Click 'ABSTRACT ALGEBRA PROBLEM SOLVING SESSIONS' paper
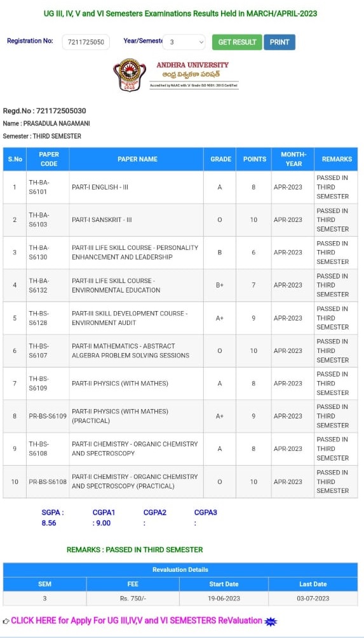Screen dimensions: 364x638 [x=130, y=350]
